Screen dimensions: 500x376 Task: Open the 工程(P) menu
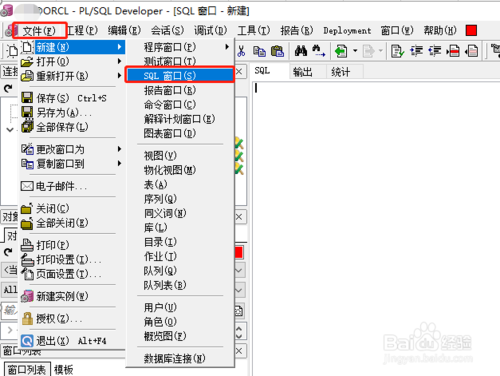[82, 31]
